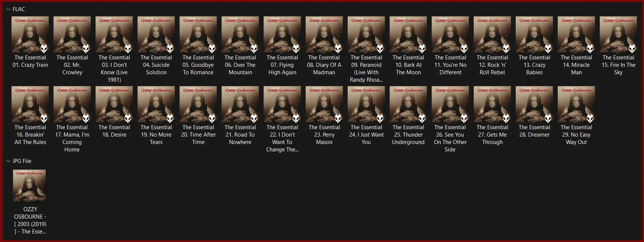Click the 29. No Easy Way Out thumbnail
The width and height of the screenshot is (644, 242).
tap(576, 105)
